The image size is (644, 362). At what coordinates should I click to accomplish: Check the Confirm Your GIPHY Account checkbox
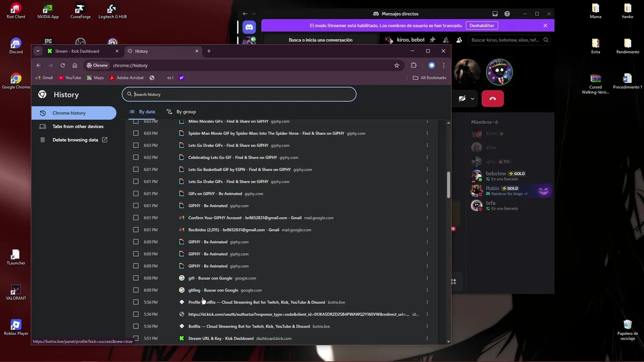136,218
